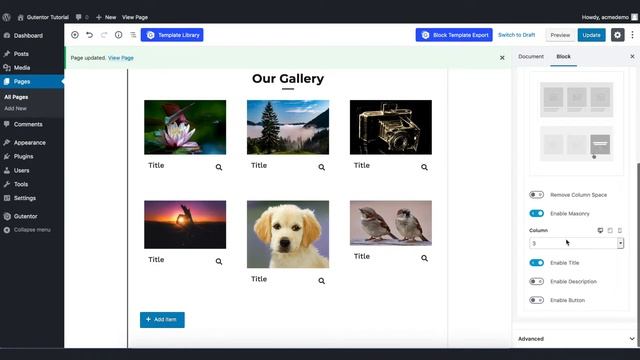Click View Page link in update notice
Screen dimensions: 640x360
(x=121, y=58)
